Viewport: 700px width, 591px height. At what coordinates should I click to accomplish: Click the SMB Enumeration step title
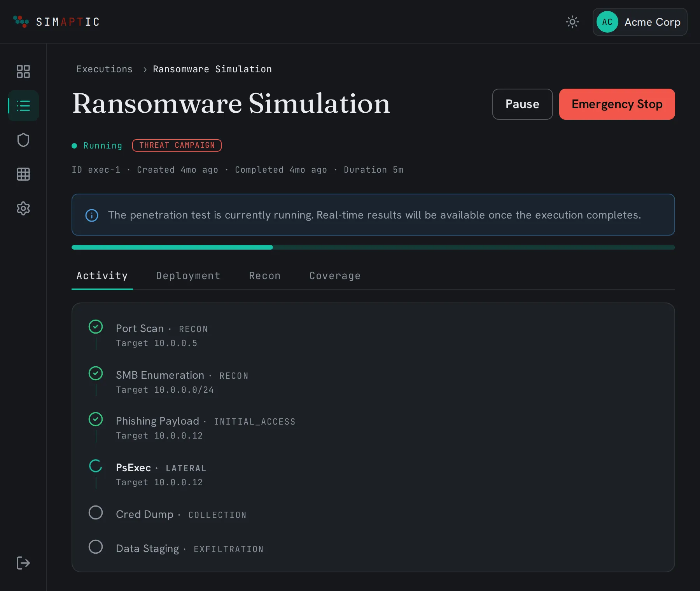tap(160, 375)
